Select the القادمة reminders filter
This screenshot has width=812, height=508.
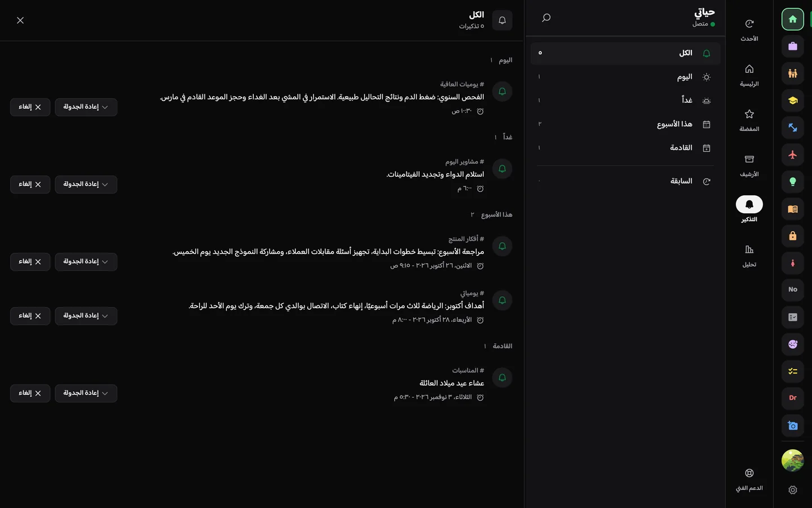[x=625, y=148]
